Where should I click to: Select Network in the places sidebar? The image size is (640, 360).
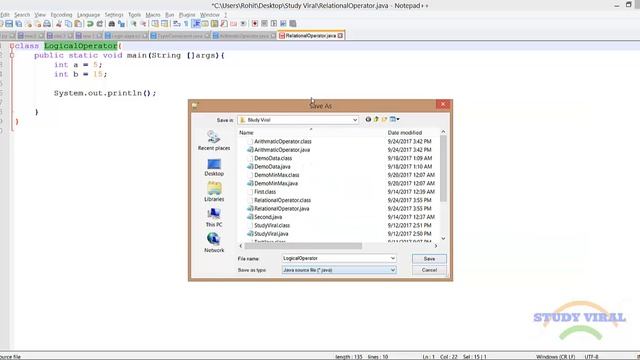pos(214,242)
